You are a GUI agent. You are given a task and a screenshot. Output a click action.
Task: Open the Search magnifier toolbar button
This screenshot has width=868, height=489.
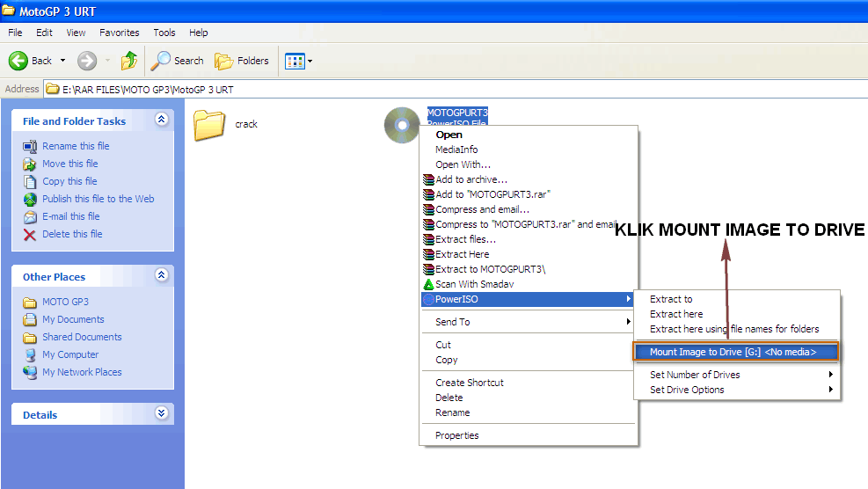point(177,61)
